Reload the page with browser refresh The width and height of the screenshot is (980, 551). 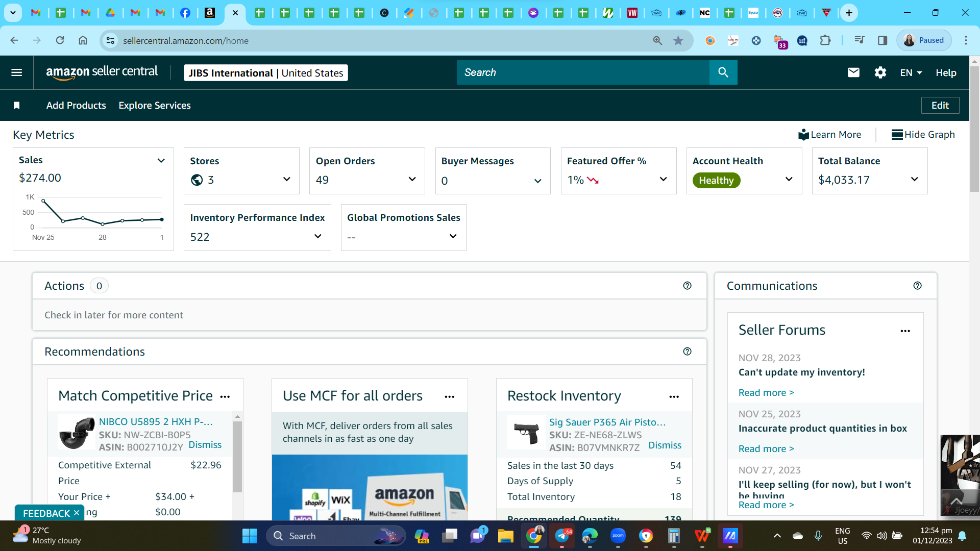[60, 40]
